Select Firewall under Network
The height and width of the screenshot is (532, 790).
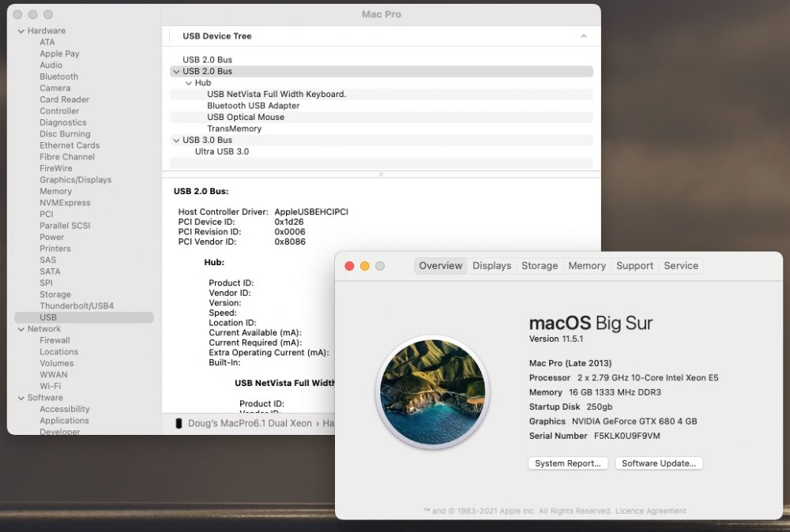tap(55, 341)
